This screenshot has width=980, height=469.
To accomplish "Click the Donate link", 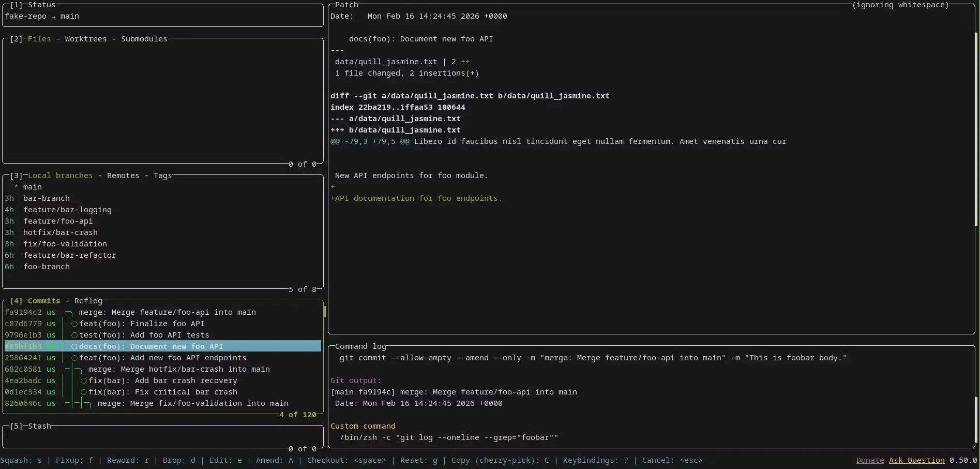I will [x=870, y=460].
